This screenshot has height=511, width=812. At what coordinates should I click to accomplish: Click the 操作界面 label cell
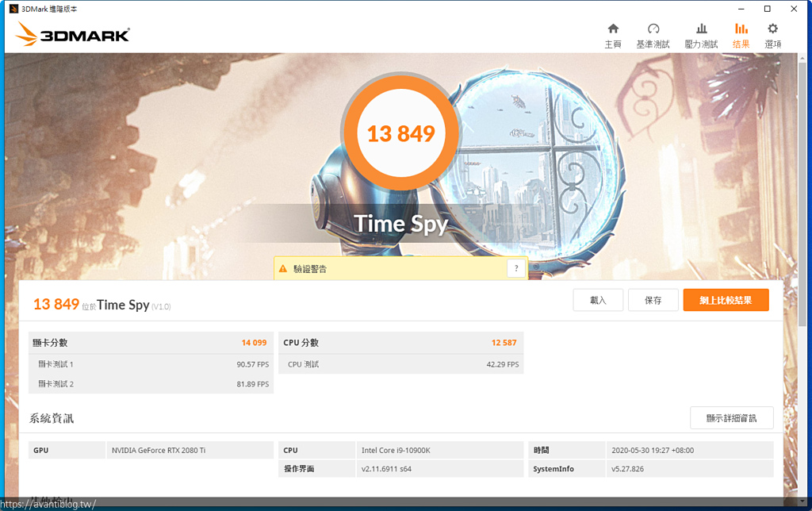pyautogui.click(x=317, y=468)
